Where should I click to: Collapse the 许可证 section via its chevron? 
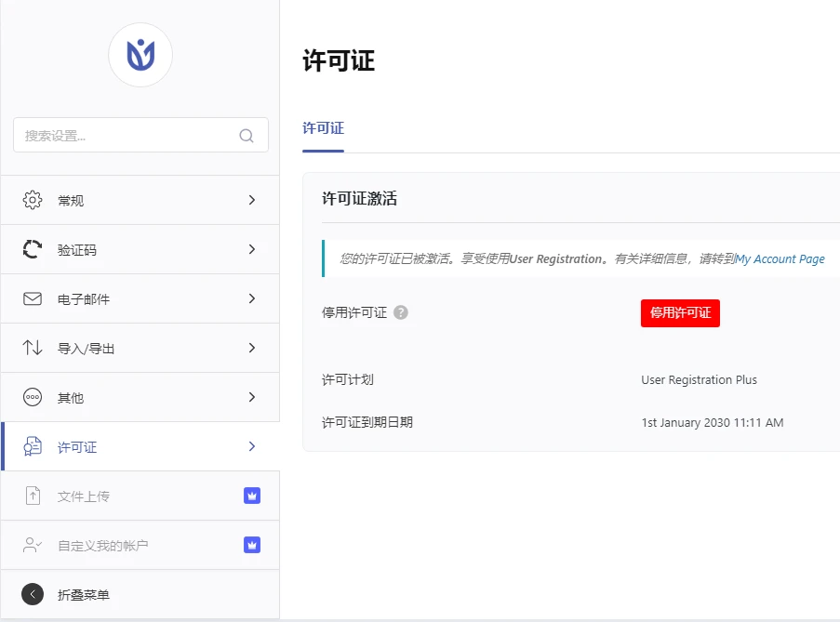[x=251, y=445]
